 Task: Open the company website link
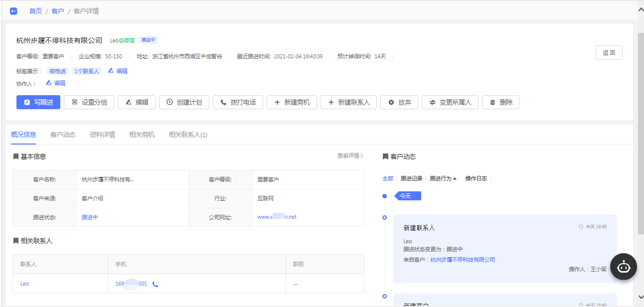tap(277, 217)
